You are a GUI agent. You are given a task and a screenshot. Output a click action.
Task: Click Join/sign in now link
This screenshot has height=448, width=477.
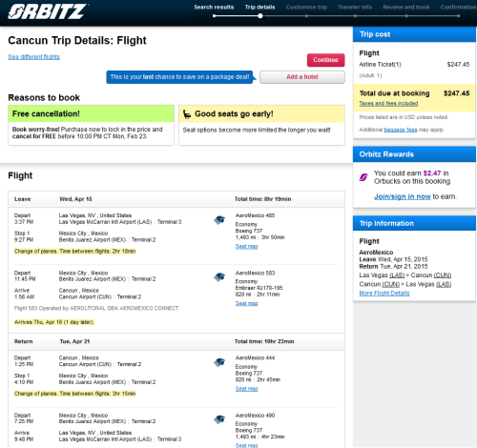(403, 196)
